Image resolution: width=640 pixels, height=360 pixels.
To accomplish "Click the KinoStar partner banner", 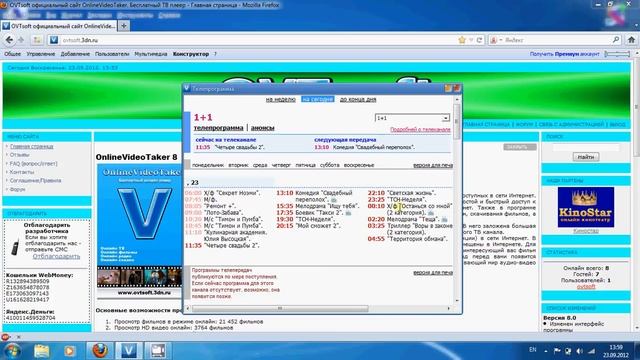I will tap(586, 207).
